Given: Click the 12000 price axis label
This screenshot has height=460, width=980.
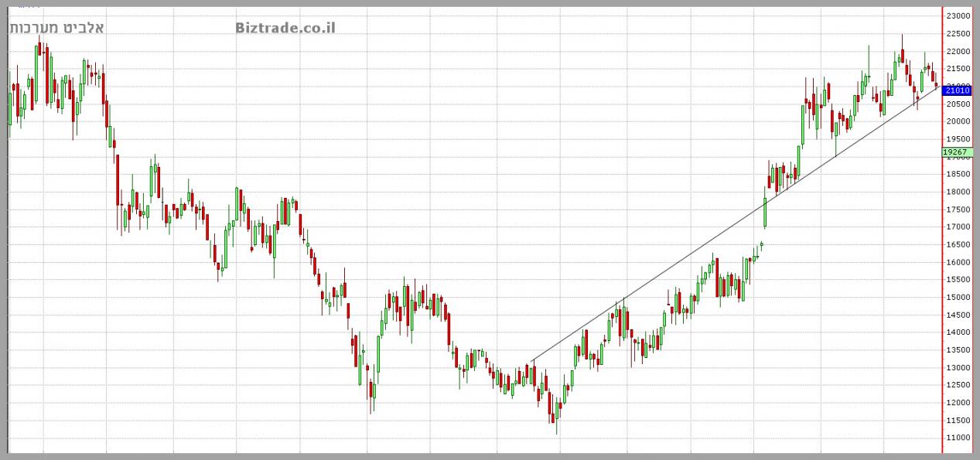Looking at the screenshot, I should point(958,403).
